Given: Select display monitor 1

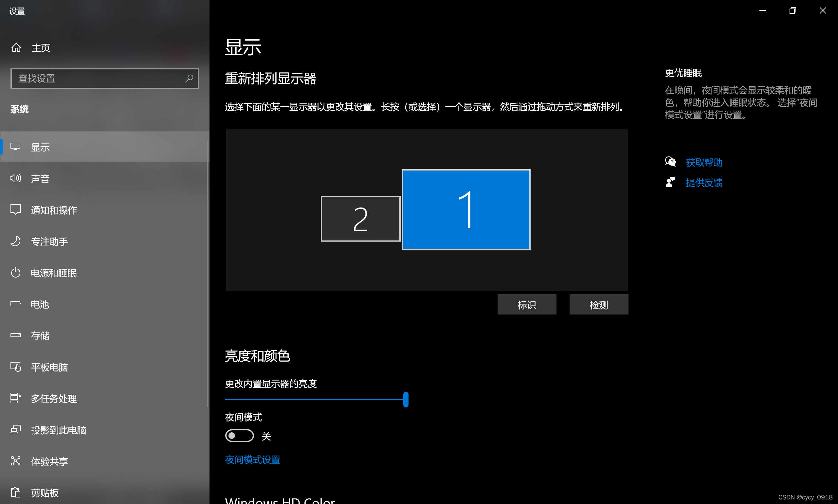Looking at the screenshot, I should point(466,209).
